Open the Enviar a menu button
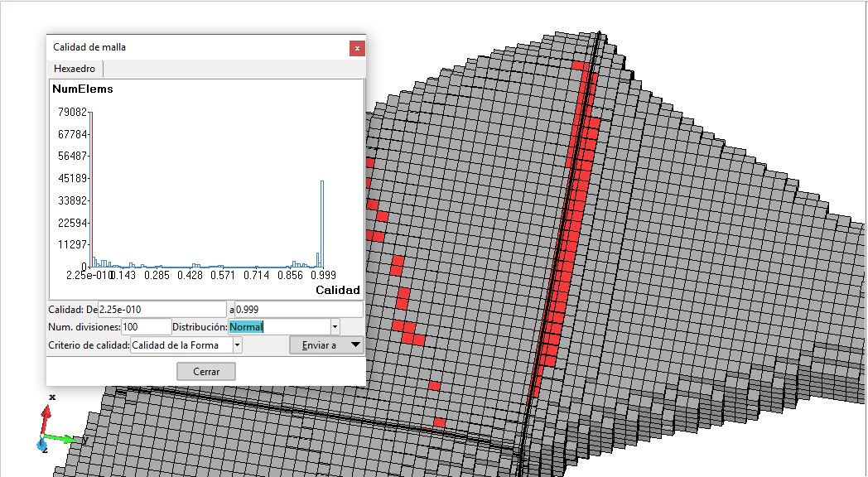 point(326,345)
